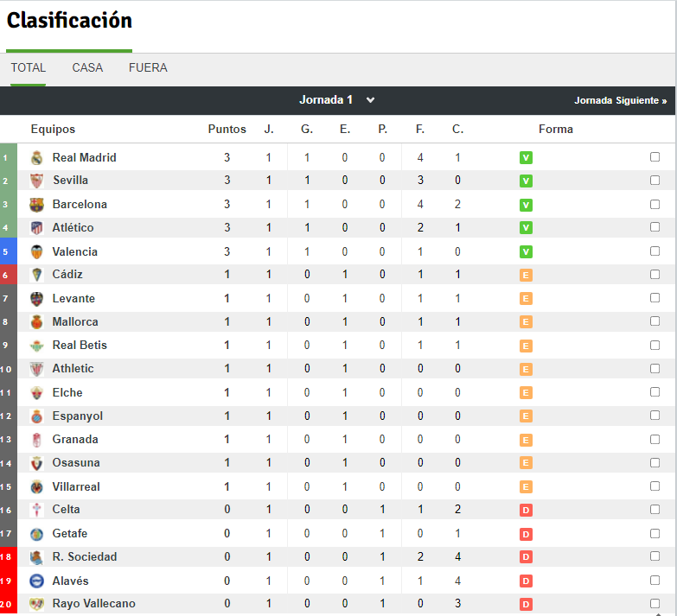Switch to the CASA tab
Image resolution: width=677 pixels, height=616 pixels.
click(87, 67)
